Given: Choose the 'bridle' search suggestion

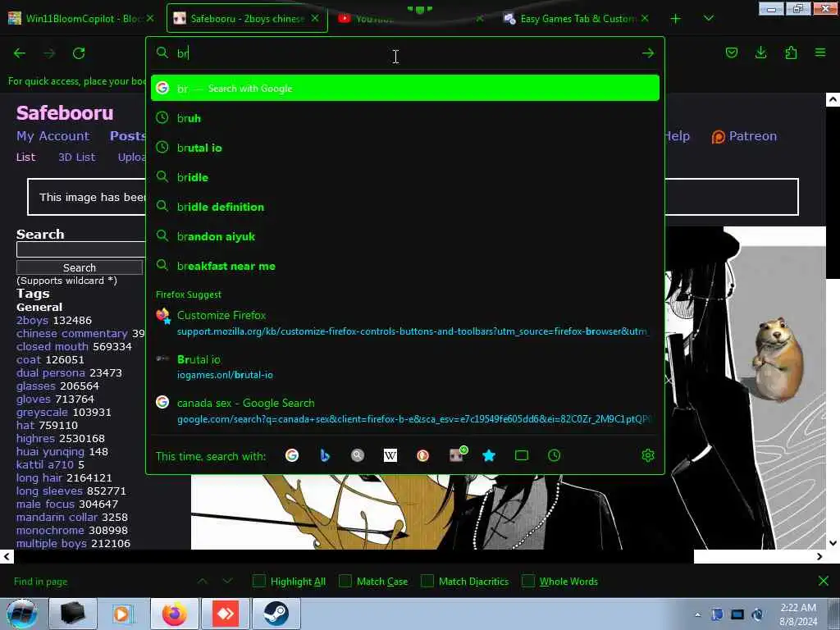Looking at the screenshot, I should click(x=405, y=177).
